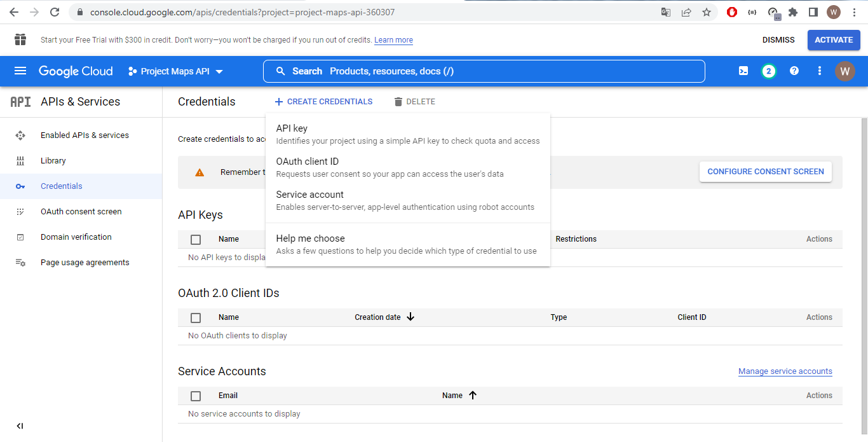Click the Google Cloud logo
Image resolution: width=868 pixels, height=442 pixels.
click(x=76, y=71)
